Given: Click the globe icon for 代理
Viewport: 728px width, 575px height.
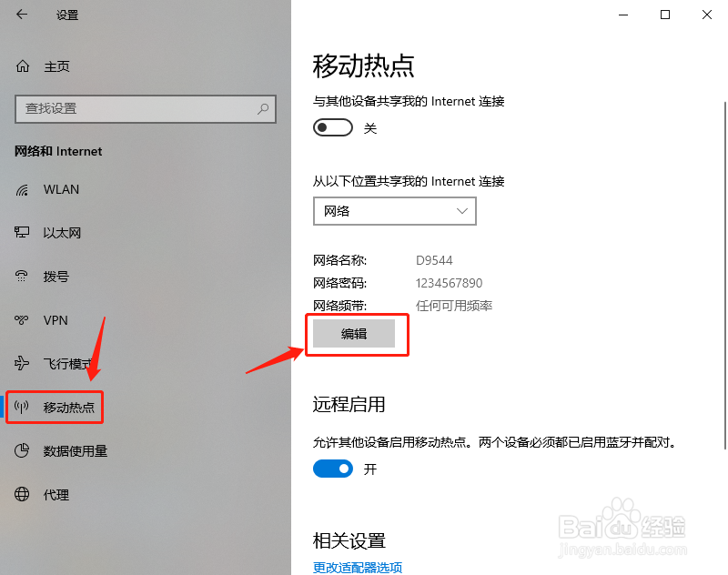Looking at the screenshot, I should tap(22, 494).
